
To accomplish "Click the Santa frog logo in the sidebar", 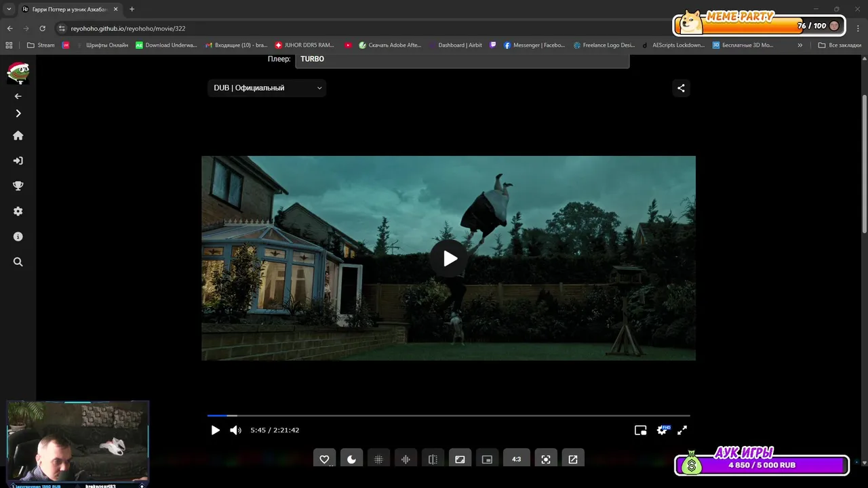I will (18, 72).
